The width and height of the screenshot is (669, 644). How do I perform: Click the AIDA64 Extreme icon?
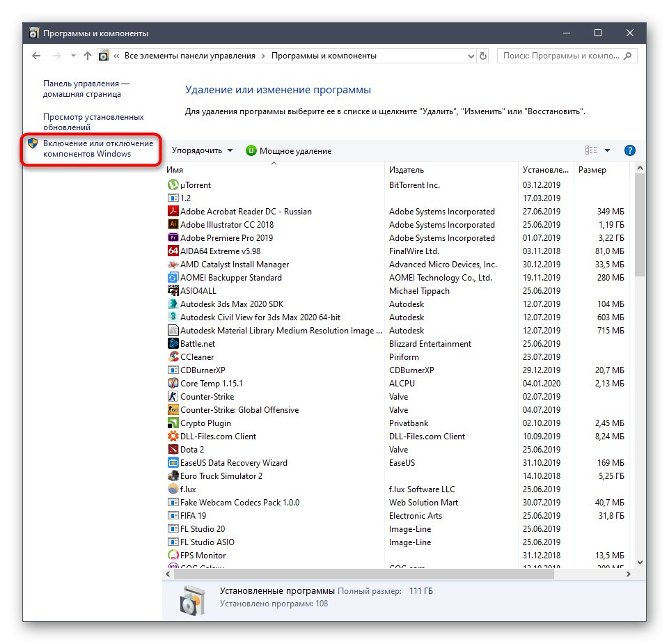[x=173, y=251]
